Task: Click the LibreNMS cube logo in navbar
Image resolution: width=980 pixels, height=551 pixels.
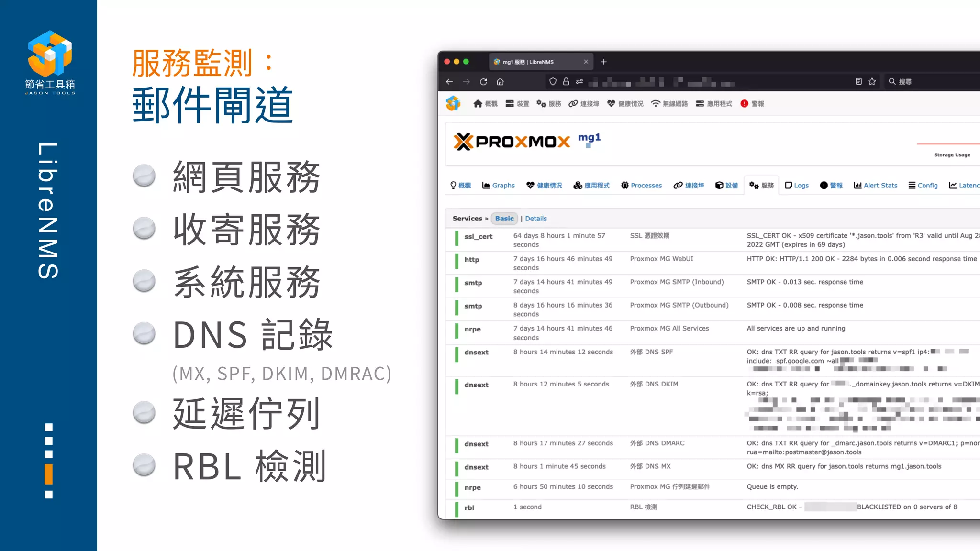Action: (x=453, y=103)
